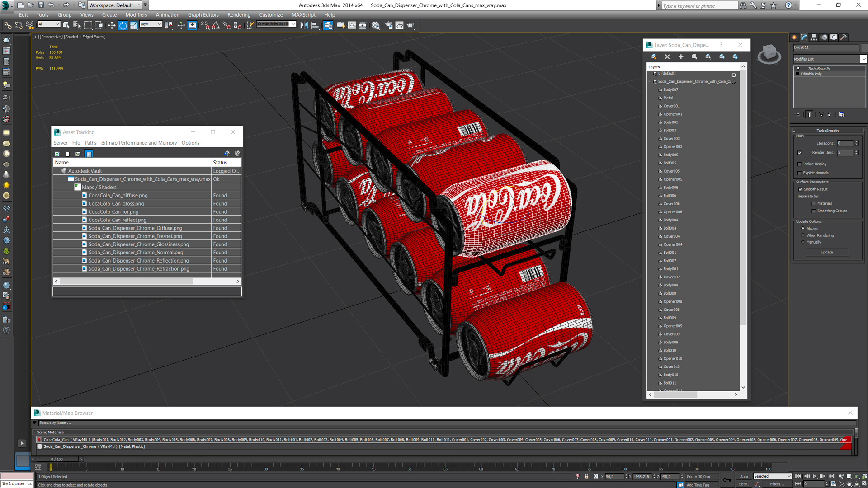Click Refresh icon in Asset Tracking toolbar
868x488 pixels.
point(57,154)
